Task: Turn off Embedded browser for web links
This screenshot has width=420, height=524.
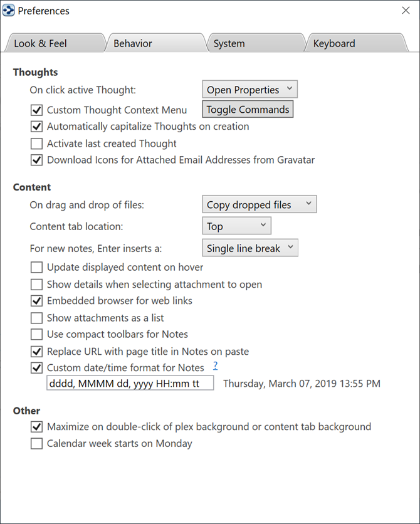Action: coord(36,301)
